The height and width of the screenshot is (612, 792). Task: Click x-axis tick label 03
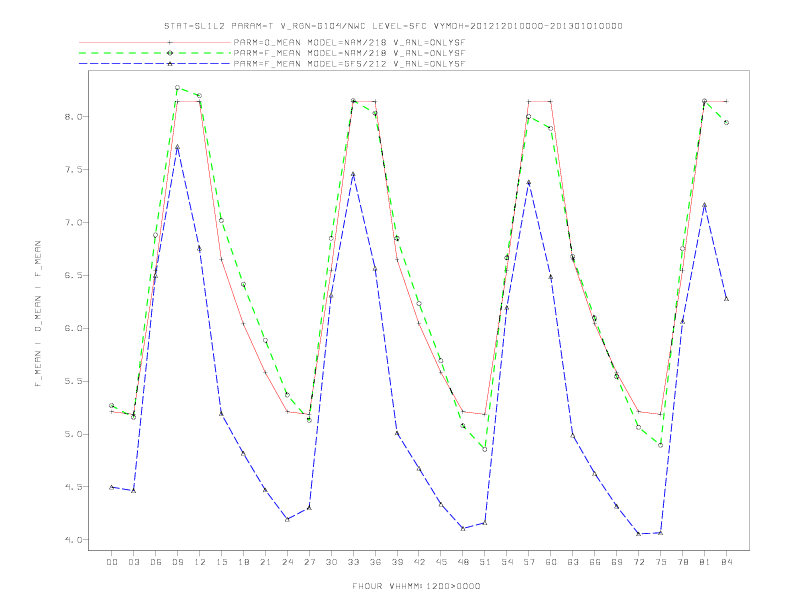(133, 562)
